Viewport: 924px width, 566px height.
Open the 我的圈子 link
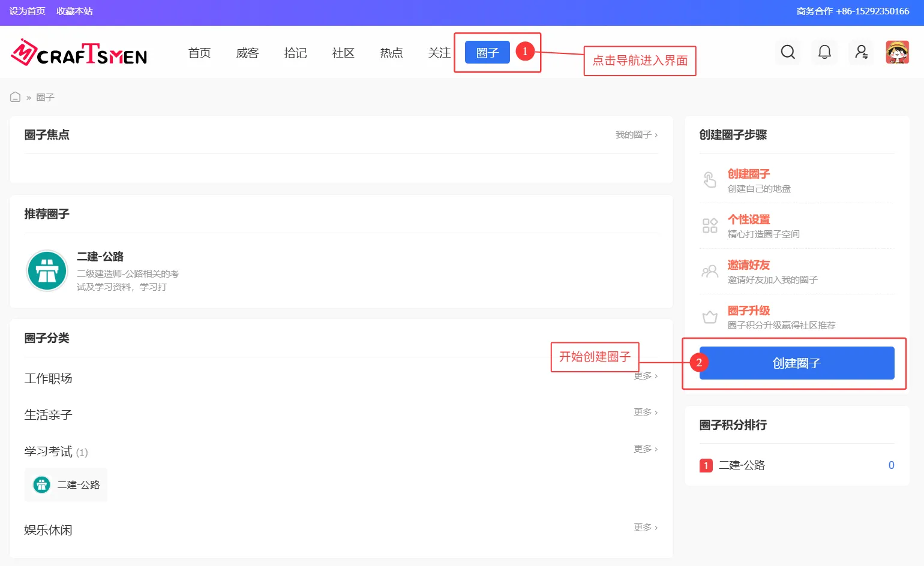[x=636, y=135]
